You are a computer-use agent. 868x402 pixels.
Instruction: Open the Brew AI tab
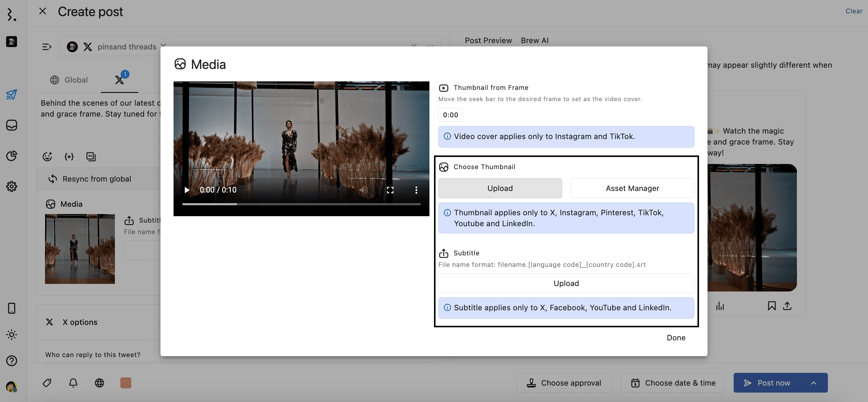(534, 40)
